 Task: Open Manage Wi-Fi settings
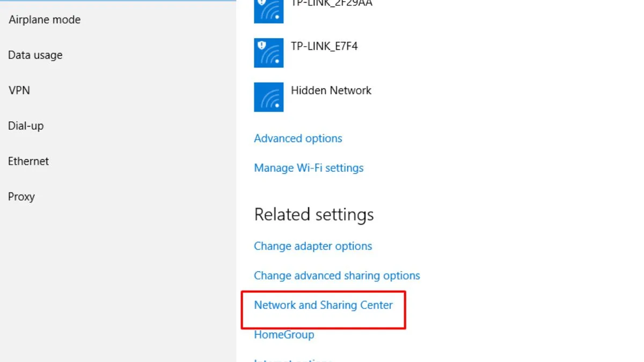click(x=309, y=168)
